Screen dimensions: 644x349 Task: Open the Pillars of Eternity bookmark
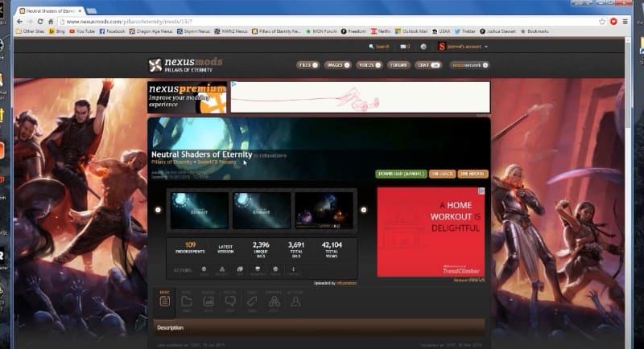[276, 31]
